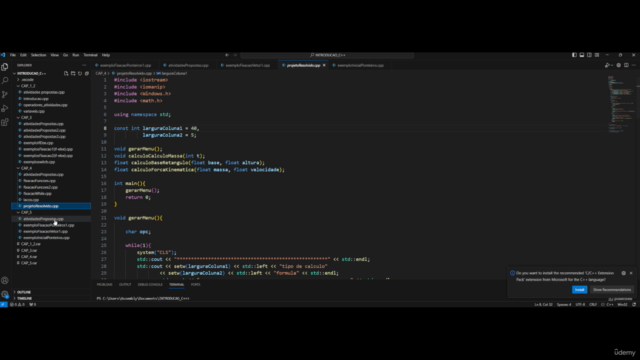Image resolution: width=640 pixels, height=360 pixels.
Task: Open the Explorer views and more actions menu
Action: coord(84,65)
